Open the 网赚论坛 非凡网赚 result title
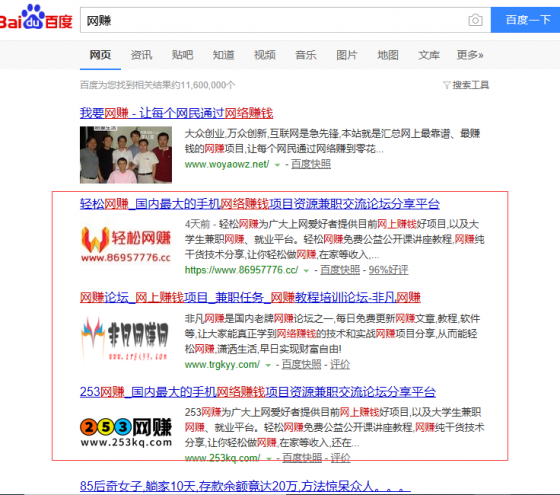 (250, 298)
